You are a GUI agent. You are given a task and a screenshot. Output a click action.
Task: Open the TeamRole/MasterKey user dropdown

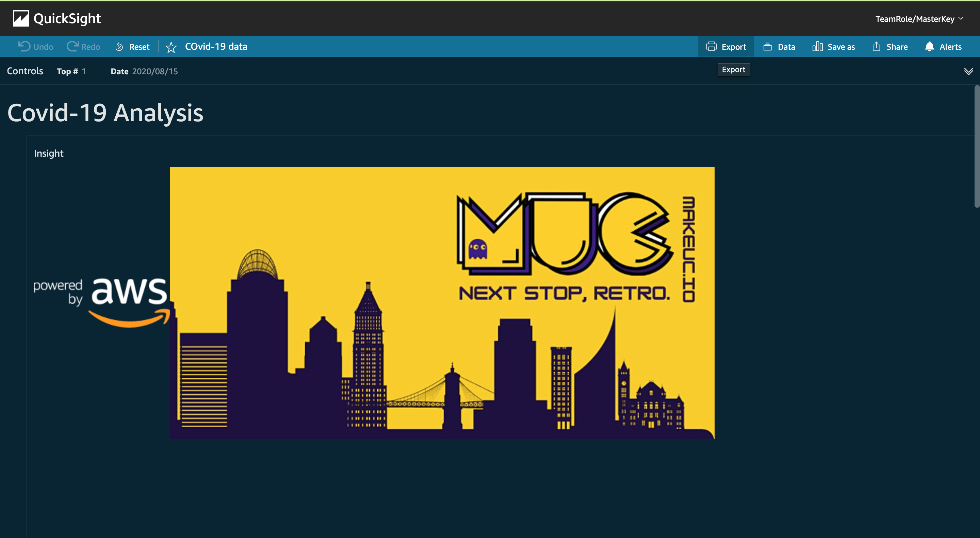pos(919,19)
